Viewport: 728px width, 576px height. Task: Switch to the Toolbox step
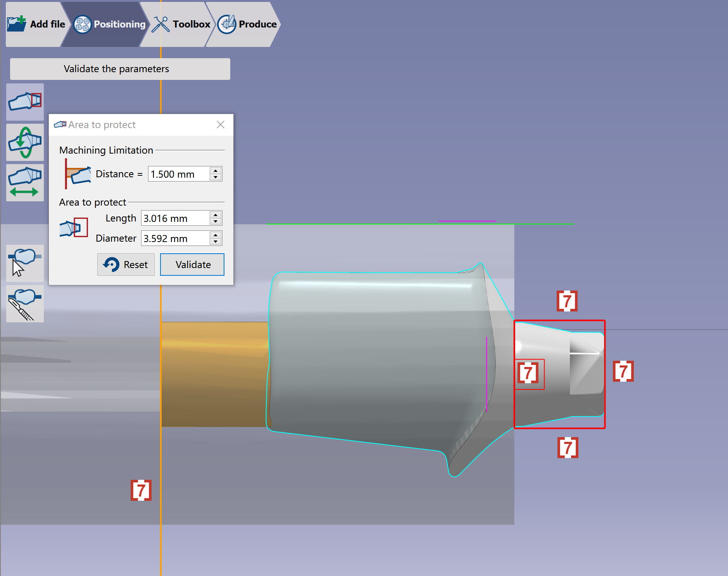point(181,24)
